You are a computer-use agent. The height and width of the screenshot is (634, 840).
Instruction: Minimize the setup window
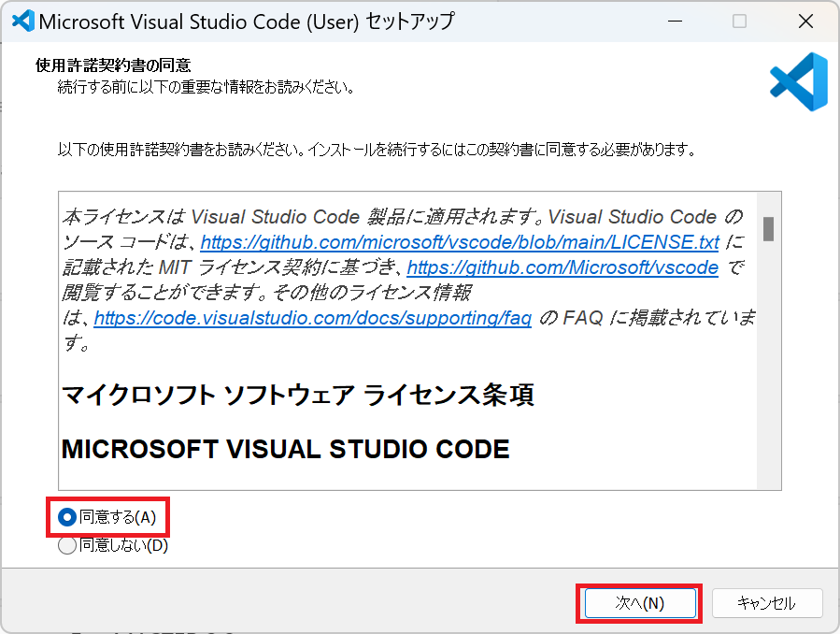pos(673,22)
